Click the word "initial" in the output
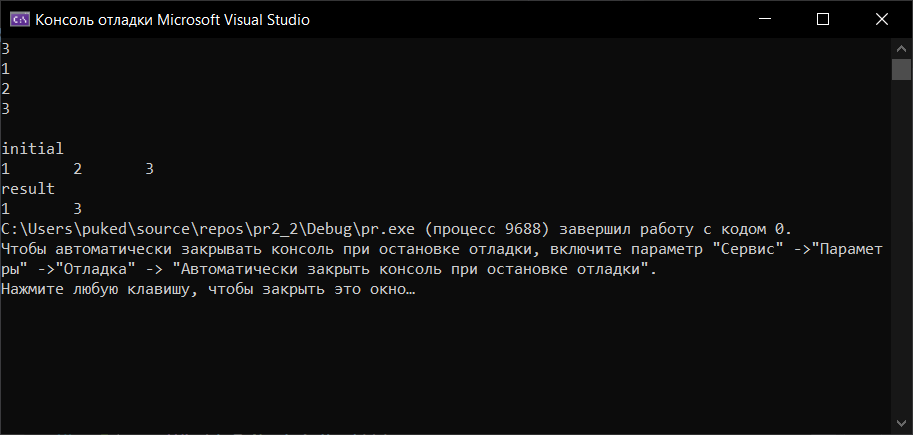The width and height of the screenshot is (913, 435). (32, 149)
